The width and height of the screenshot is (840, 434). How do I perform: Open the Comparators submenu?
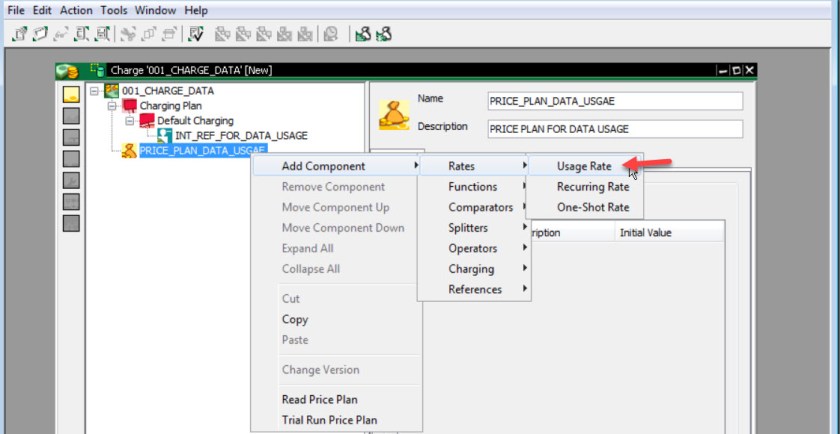pos(475,207)
